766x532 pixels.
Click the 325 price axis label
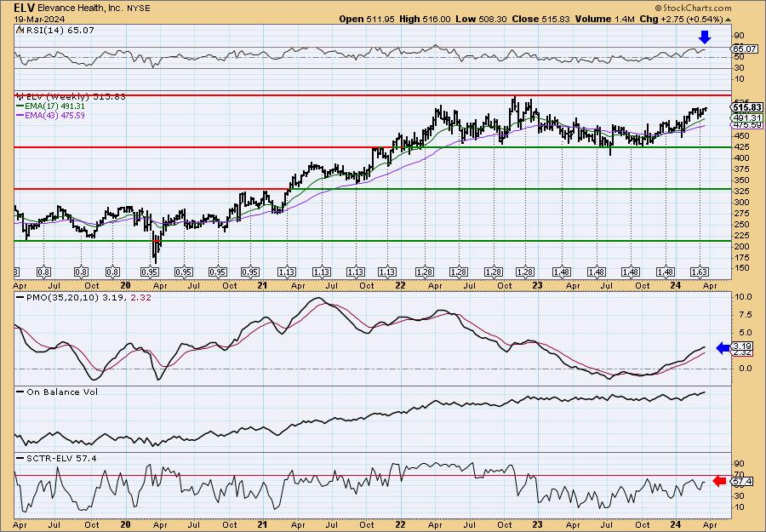coord(741,191)
